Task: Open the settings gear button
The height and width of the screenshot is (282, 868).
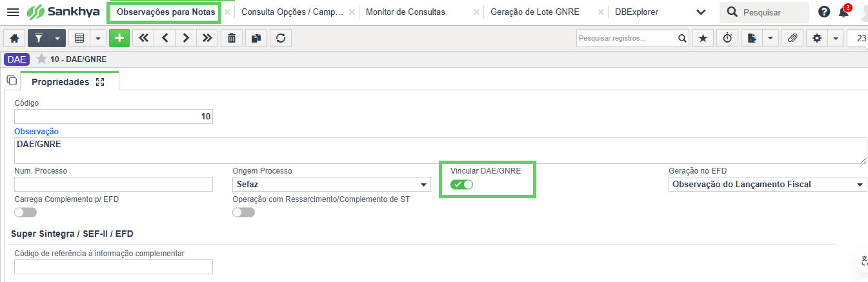Action: pyautogui.click(x=817, y=38)
